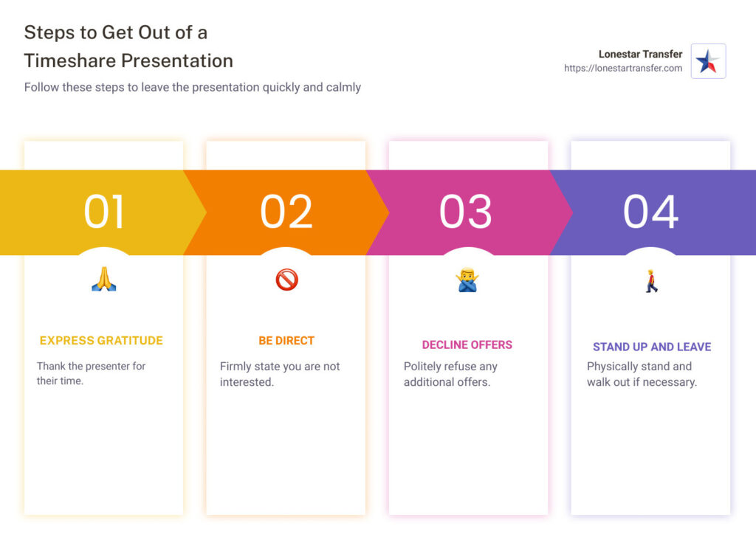Click the walking person icon
Screen dimensions: 756x537
click(x=651, y=281)
